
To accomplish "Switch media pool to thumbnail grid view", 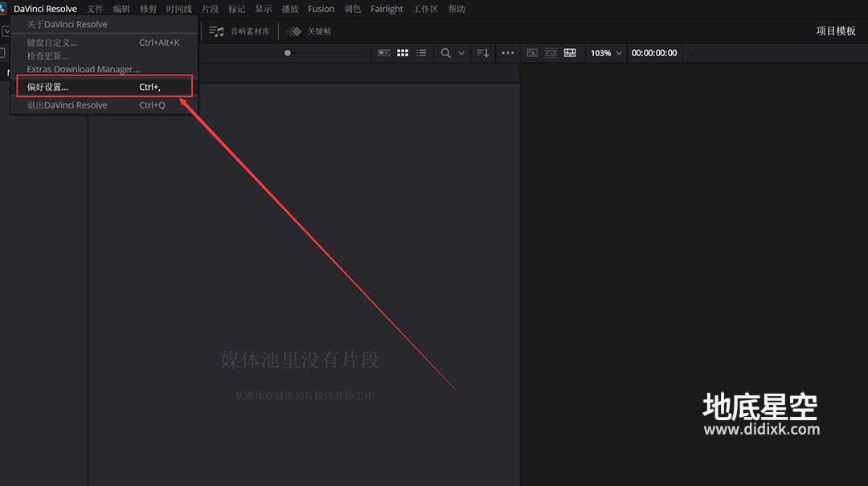I will click(403, 52).
